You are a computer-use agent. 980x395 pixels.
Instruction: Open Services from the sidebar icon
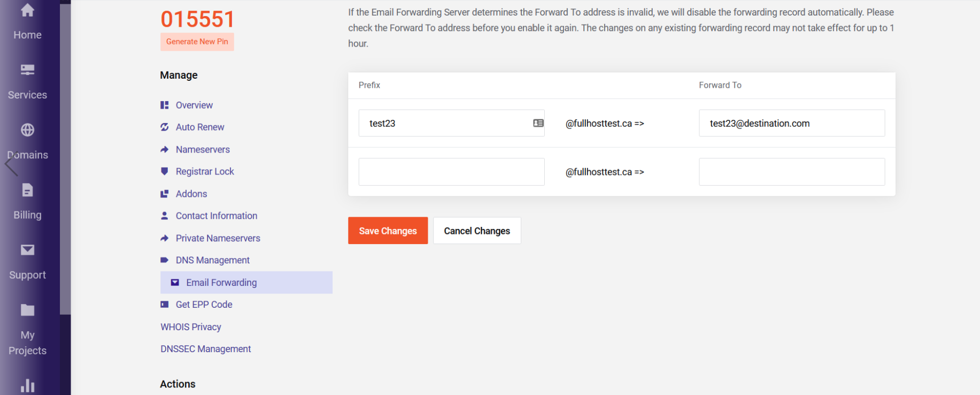pyautogui.click(x=27, y=70)
